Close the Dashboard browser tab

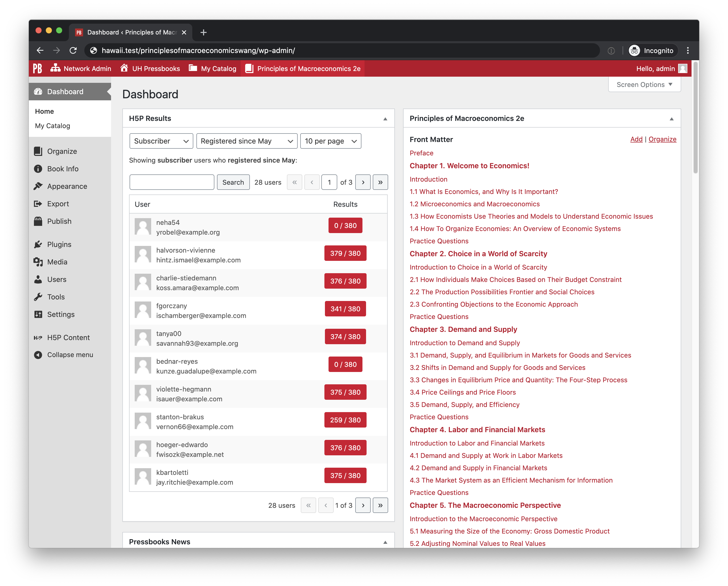(x=184, y=32)
